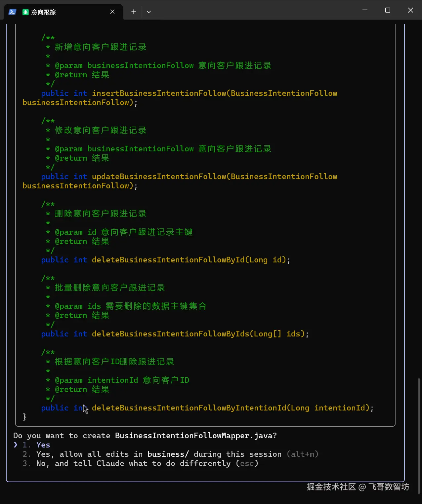Click the ❯ selection pointer beside Yes

tap(16, 445)
